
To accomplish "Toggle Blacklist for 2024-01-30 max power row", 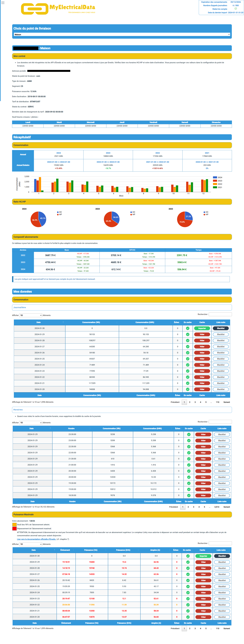I will tap(222, 556).
